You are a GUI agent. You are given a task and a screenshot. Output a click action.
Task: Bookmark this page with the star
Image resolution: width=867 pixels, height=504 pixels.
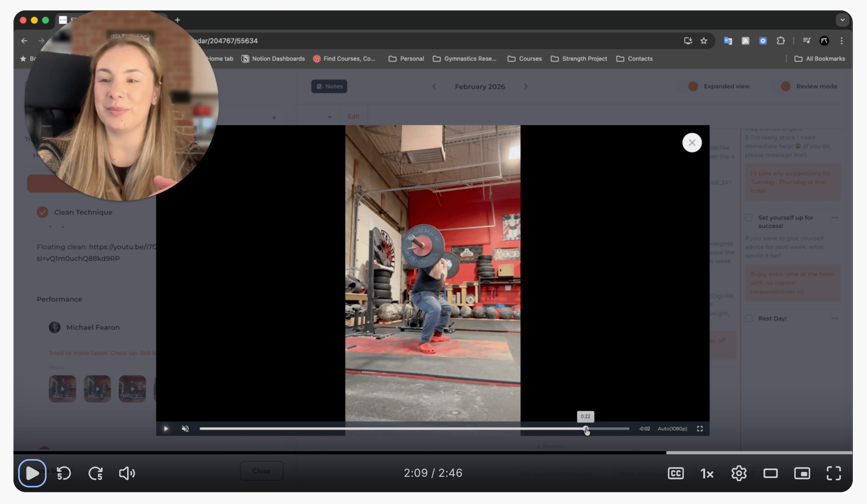[x=704, y=41]
